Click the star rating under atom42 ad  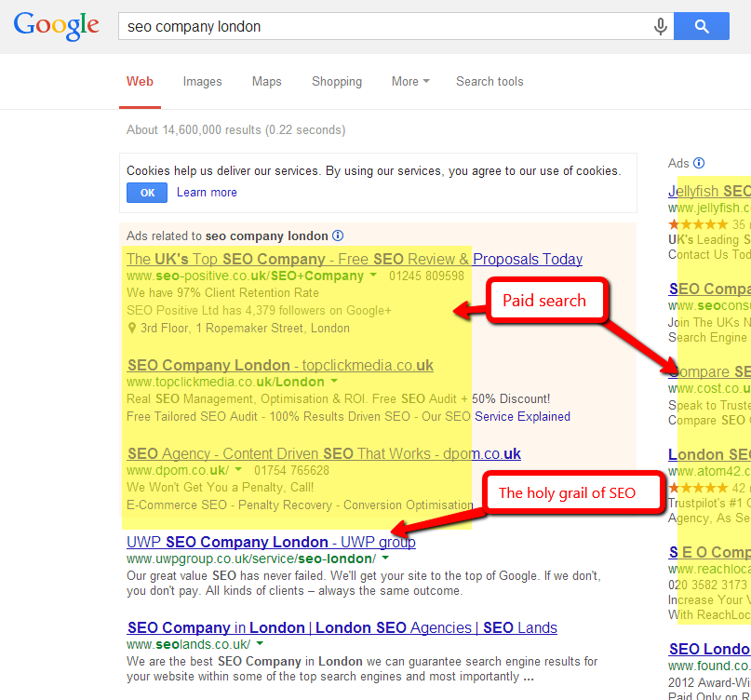[x=698, y=488]
